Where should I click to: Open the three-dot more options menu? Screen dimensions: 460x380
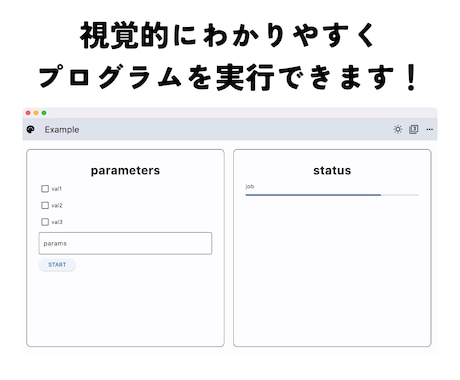(429, 129)
